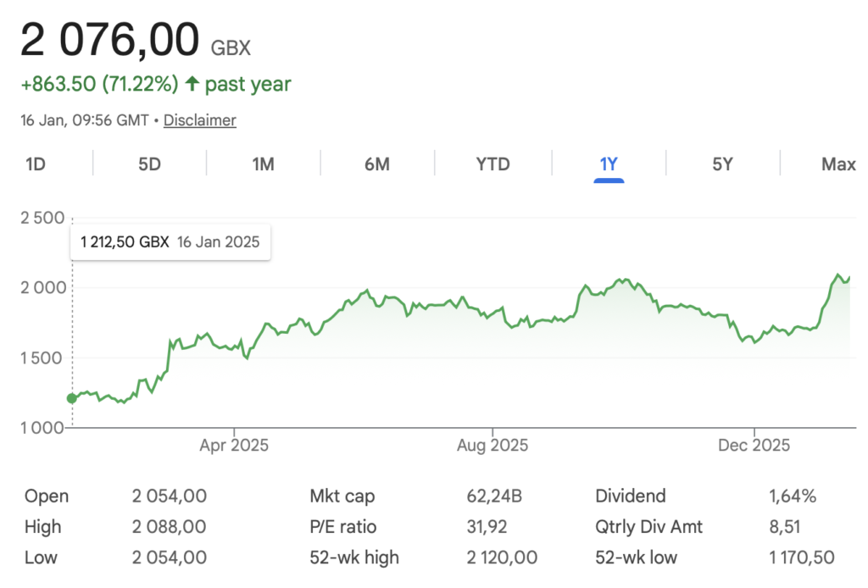Click the 2 076,00 current price

tap(109, 40)
